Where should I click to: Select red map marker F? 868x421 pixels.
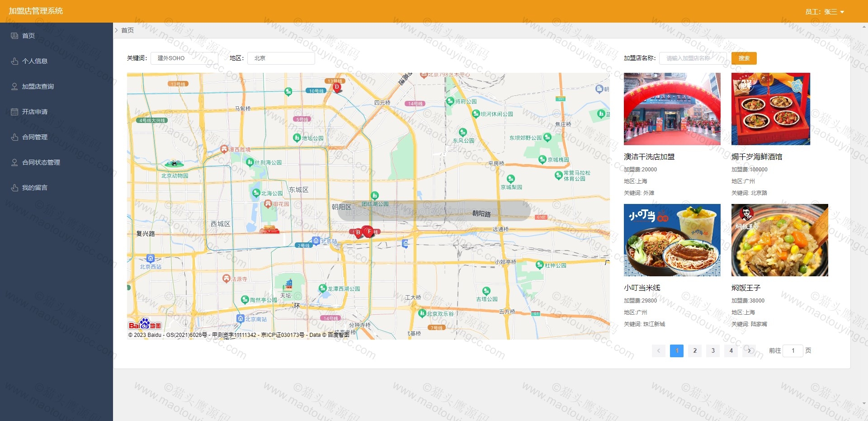(x=369, y=232)
